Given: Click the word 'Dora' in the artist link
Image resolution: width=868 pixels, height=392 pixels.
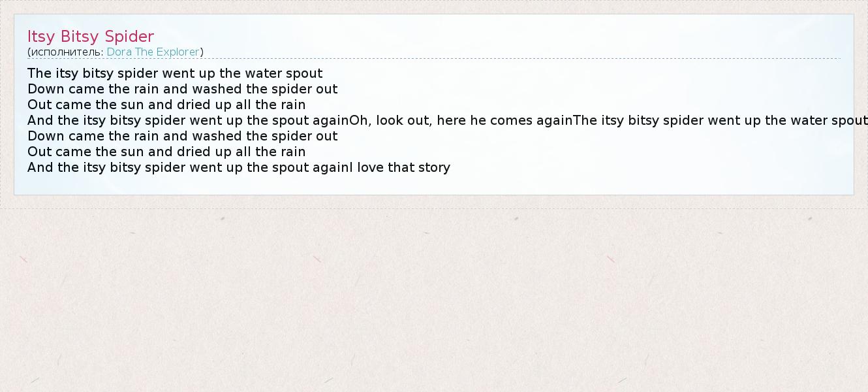Looking at the screenshot, I should pyautogui.click(x=119, y=52).
